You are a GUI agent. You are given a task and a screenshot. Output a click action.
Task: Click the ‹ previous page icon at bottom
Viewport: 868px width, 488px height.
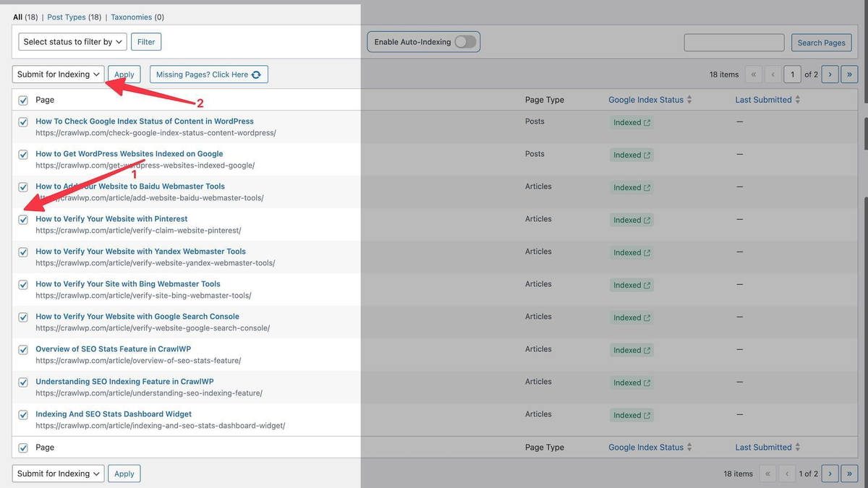[787, 474]
